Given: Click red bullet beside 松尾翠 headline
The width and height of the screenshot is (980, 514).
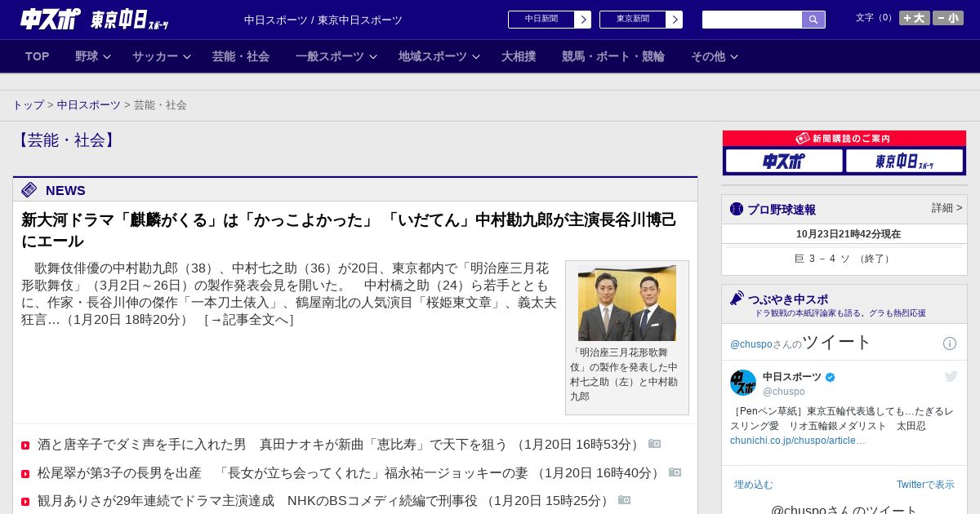Looking at the screenshot, I should [x=25, y=473].
